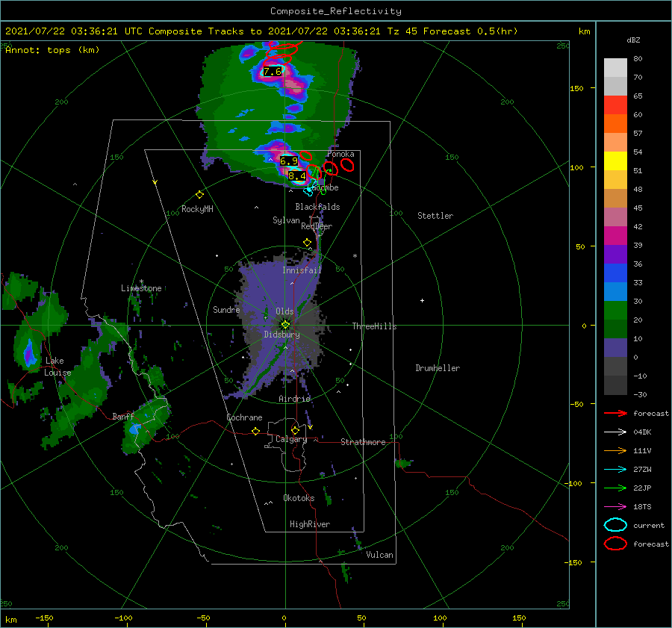Click the Cochrane label

click(x=244, y=417)
